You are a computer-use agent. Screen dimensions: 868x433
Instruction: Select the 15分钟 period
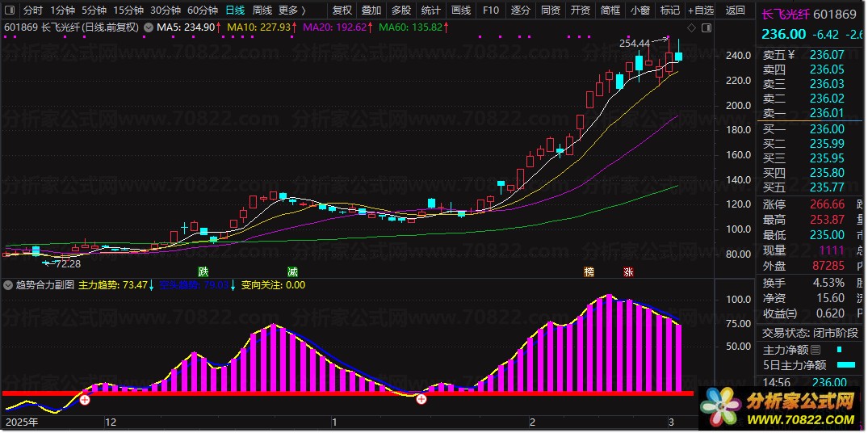coord(128,10)
